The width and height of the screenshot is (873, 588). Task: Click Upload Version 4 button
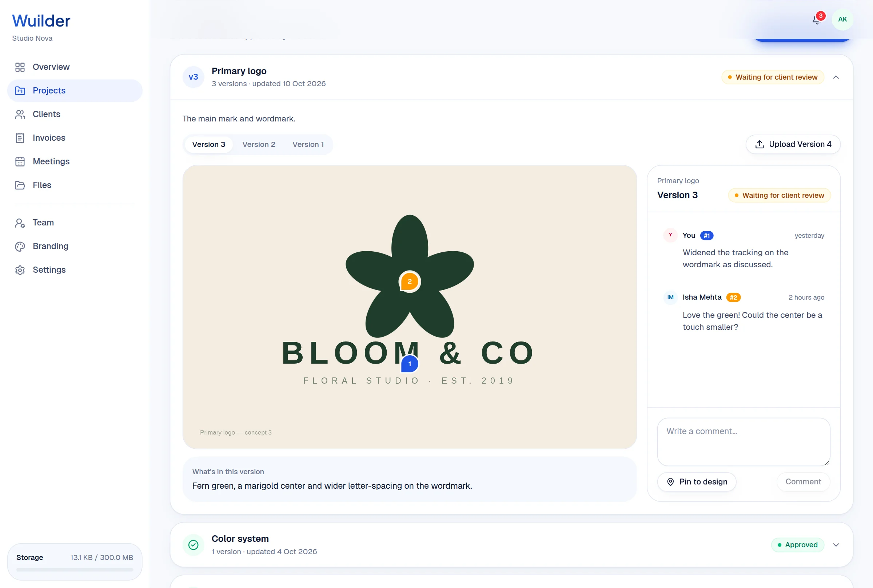(793, 144)
